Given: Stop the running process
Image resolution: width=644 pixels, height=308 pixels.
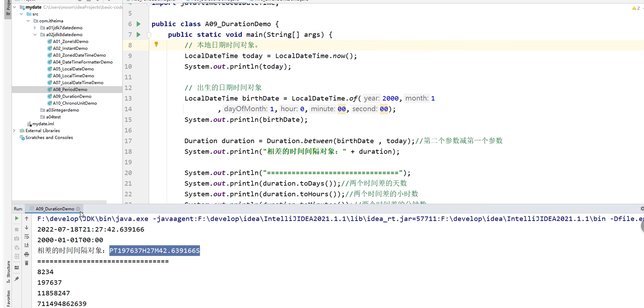Looking at the screenshot, I should coord(17,229).
